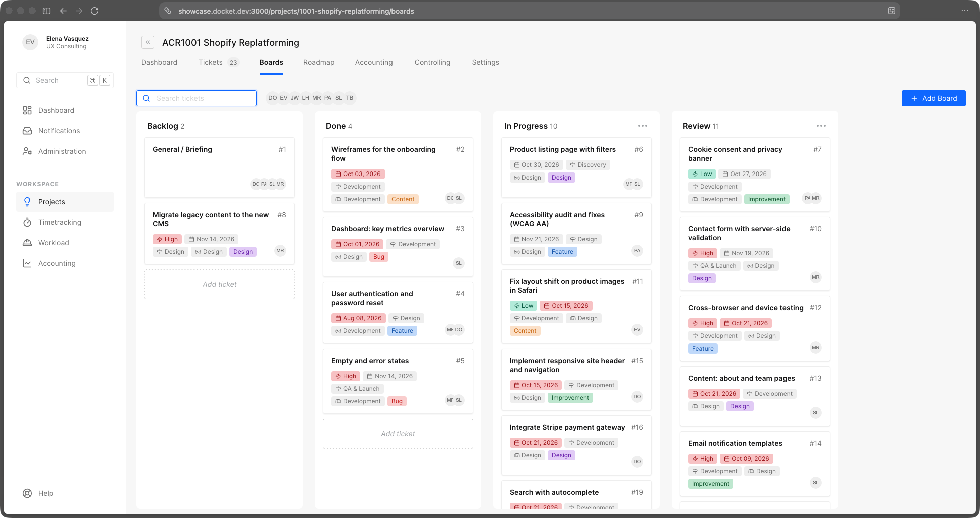Toggle browser sidebar panel icon
This screenshot has width=980, height=518.
click(x=46, y=11)
